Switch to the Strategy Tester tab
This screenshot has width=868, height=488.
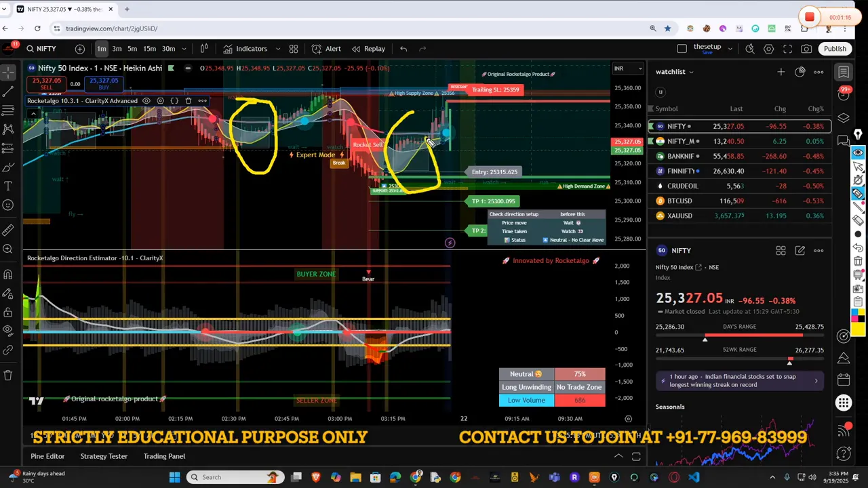click(x=104, y=456)
